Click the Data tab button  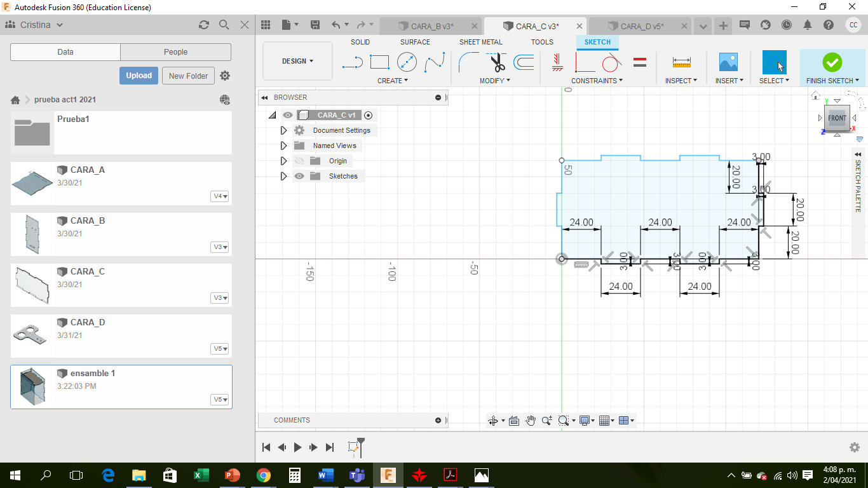point(65,52)
